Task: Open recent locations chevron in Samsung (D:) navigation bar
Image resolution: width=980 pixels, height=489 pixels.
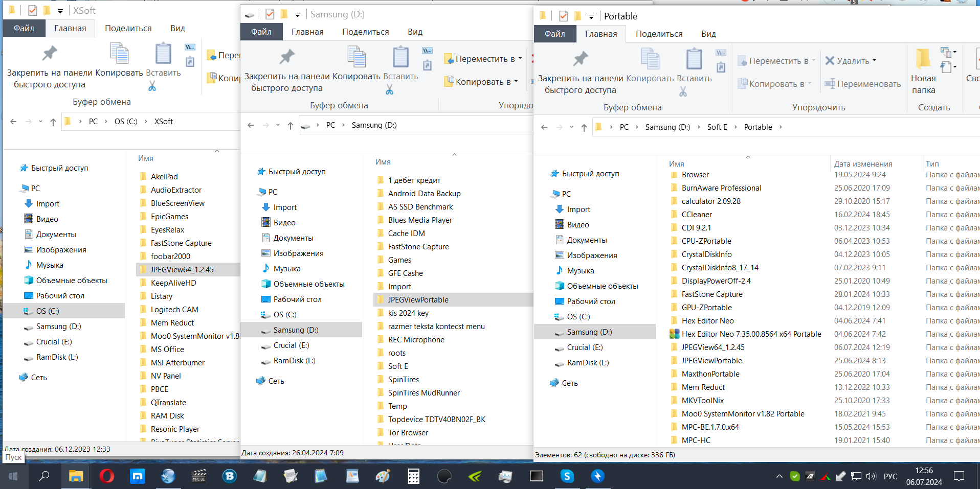Action: [278, 125]
